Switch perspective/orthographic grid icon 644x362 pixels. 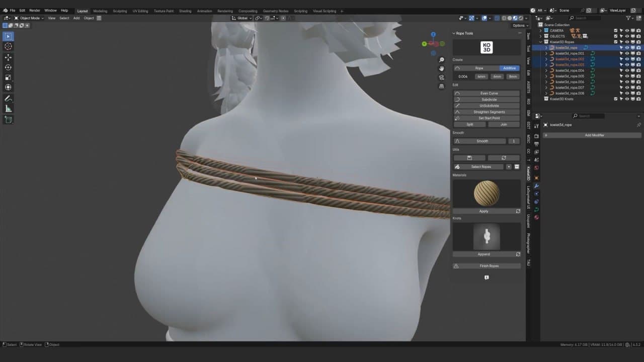[x=442, y=86]
